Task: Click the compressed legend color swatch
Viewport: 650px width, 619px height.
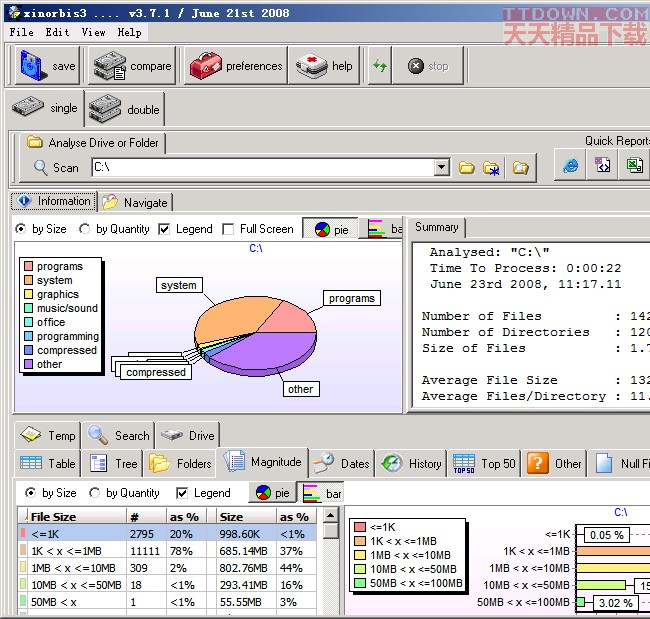Action: tap(28, 350)
